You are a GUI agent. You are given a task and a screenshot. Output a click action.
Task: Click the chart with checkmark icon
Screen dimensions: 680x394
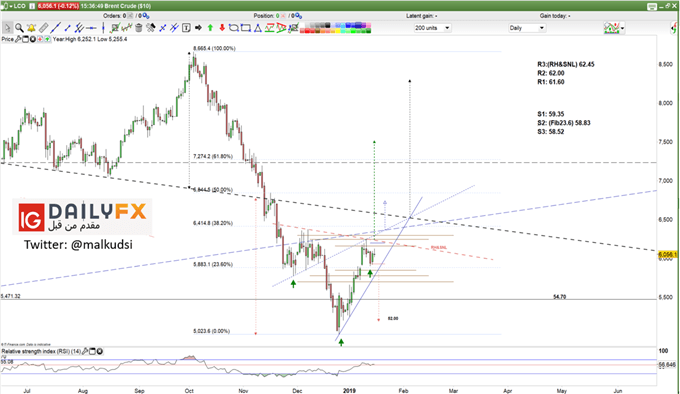(x=115, y=28)
